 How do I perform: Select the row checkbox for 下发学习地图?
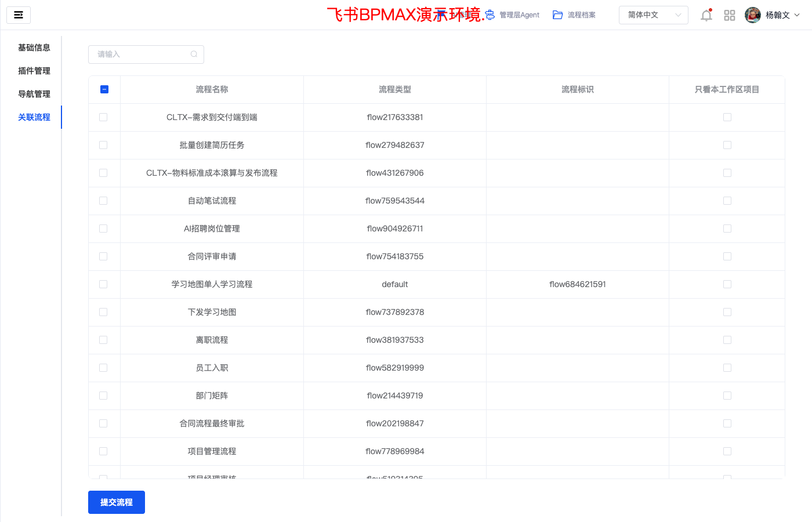[103, 312]
